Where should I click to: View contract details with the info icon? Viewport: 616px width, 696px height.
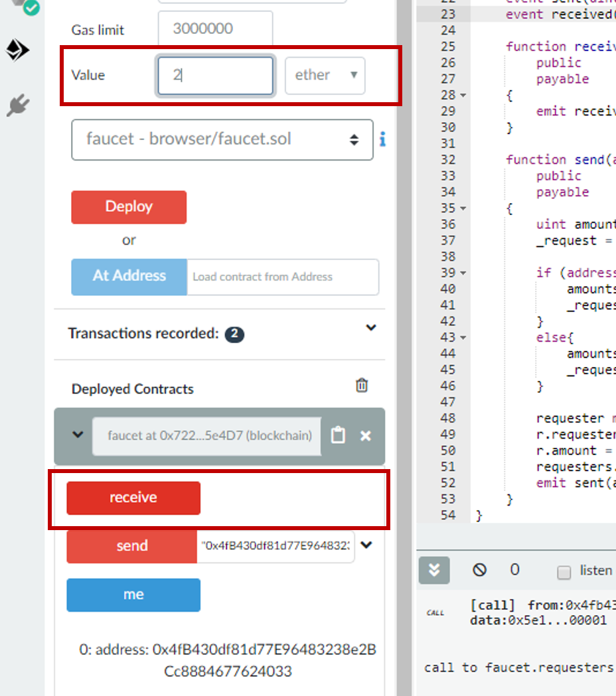pos(382,140)
